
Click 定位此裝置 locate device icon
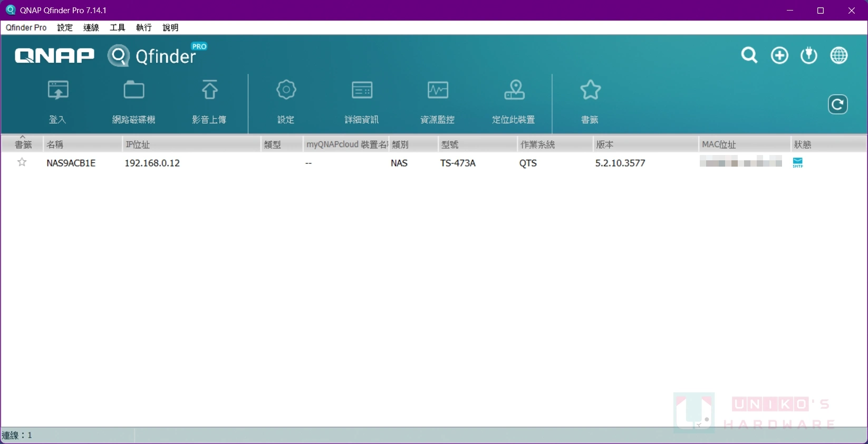click(514, 102)
